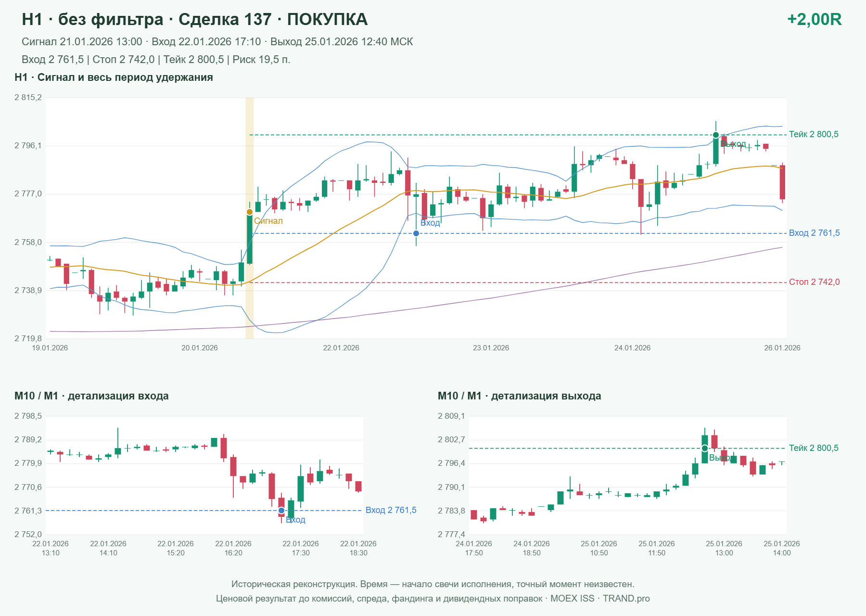
Task: Click the "Вход 2 761,5" label right of the H1 chart
Action: pyautogui.click(x=815, y=233)
